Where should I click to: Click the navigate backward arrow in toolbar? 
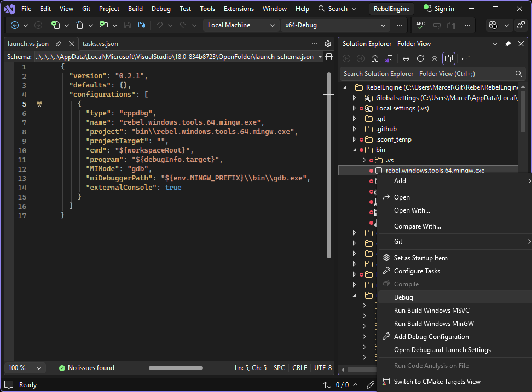point(15,25)
